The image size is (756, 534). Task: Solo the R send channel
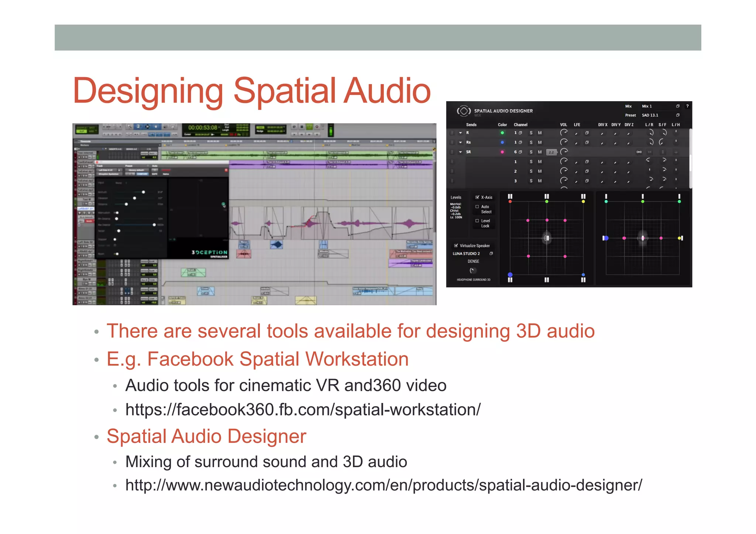point(531,133)
